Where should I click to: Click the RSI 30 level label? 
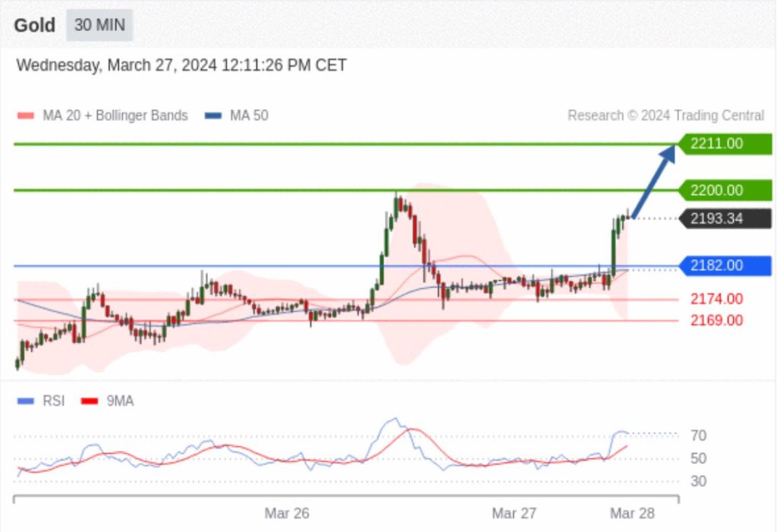click(698, 481)
